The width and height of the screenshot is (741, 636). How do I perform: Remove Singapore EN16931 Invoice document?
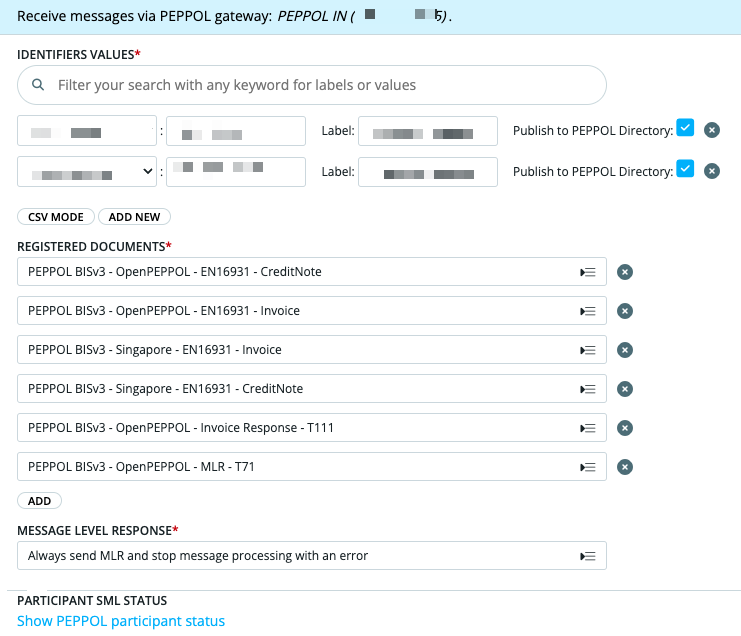[625, 350]
